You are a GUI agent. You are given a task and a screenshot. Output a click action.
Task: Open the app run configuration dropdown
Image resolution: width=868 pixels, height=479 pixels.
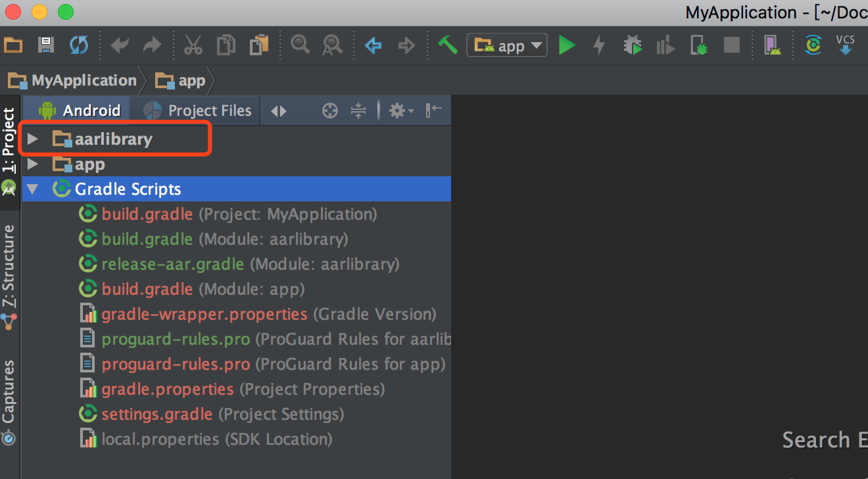click(x=507, y=45)
